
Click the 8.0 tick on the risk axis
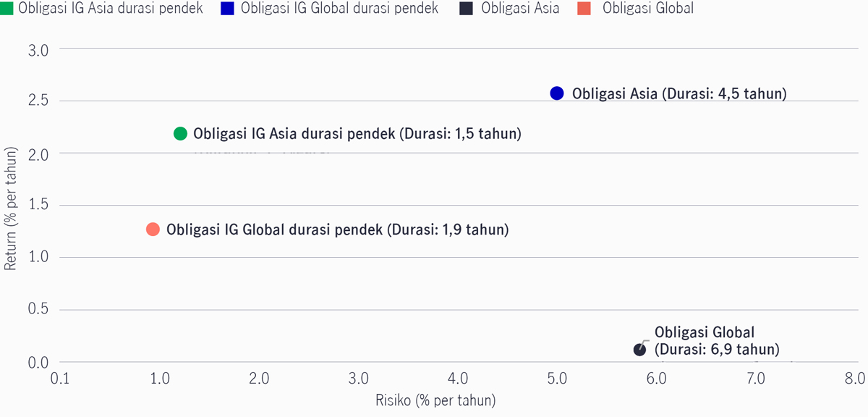[x=855, y=379]
